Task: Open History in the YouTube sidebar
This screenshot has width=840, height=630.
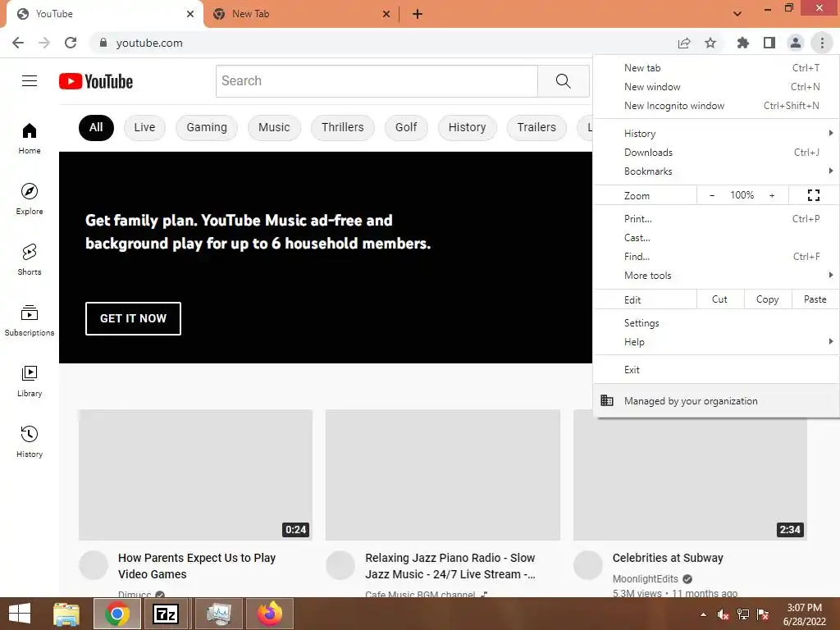Action: point(30,441)
